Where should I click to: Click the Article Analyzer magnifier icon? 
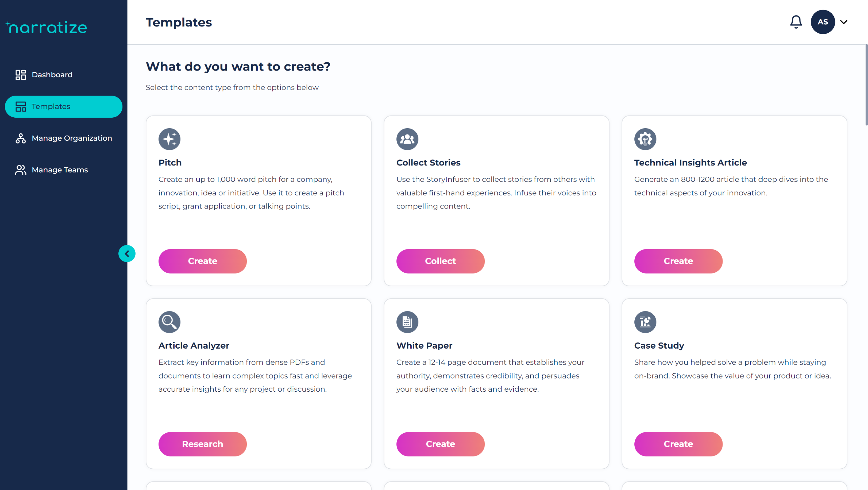[169, 322]
